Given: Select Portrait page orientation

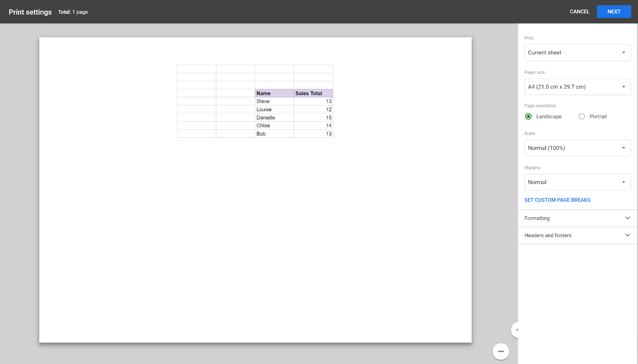Looking at the screenshot, I should point(582,116).
